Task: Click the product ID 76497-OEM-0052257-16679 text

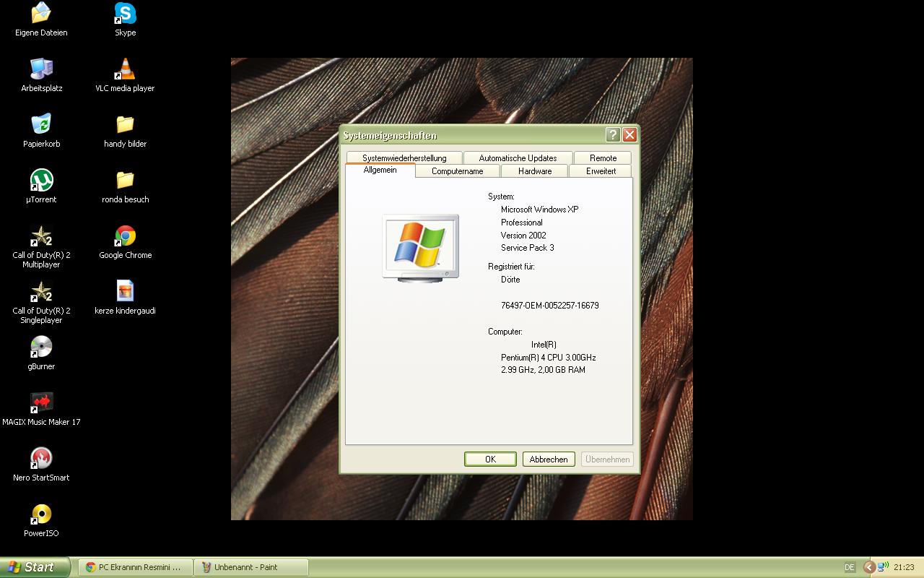Action: 550,306
